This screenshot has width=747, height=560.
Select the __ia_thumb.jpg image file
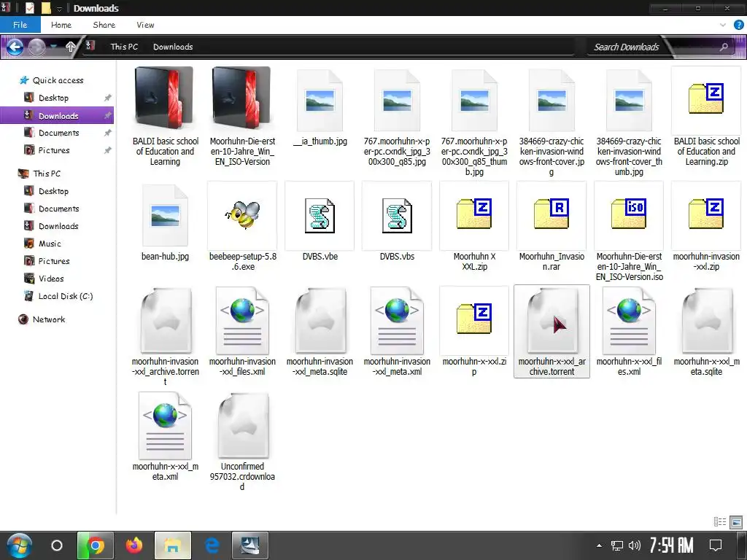pyautogui.click(x=320, y=107)
